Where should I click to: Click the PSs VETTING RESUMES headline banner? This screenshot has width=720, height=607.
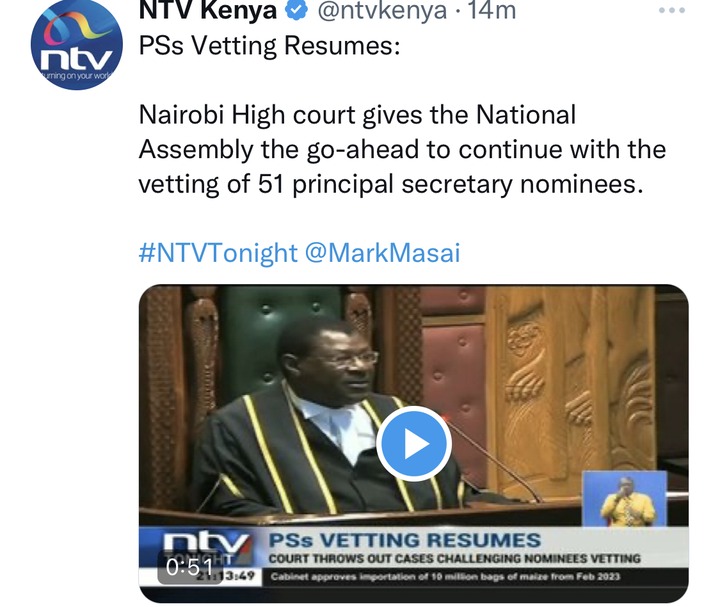pos(405,540)
